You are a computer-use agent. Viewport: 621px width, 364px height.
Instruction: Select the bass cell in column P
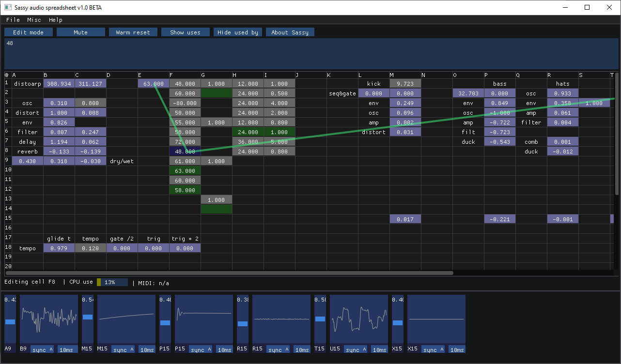(x=499, y=83)
